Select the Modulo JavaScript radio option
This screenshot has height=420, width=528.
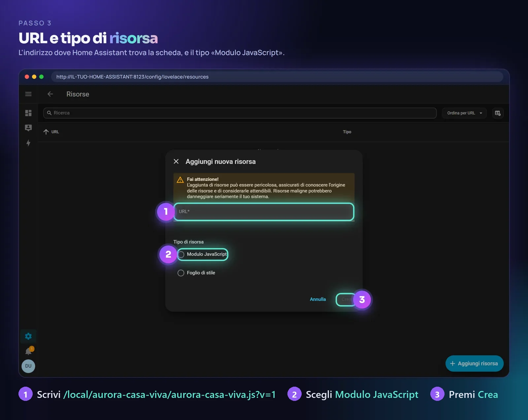pyautogui.click(x=181, y=254)
